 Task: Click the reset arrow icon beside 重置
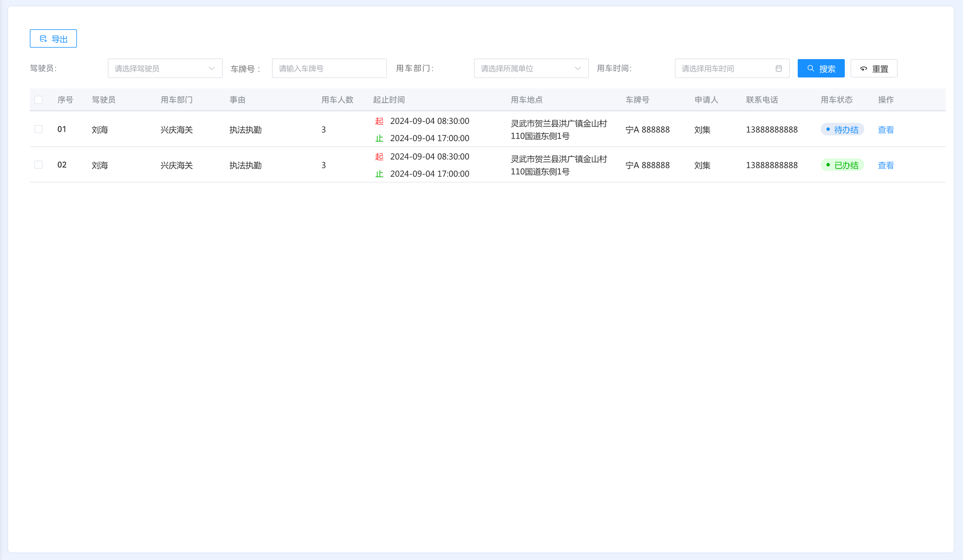pos(863,69)
